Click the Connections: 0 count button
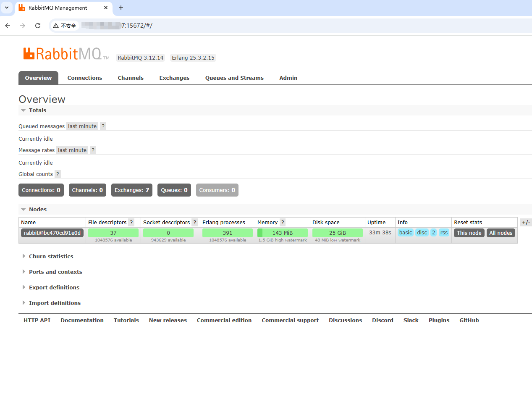532x399 pixels. [x=41, y=190]
